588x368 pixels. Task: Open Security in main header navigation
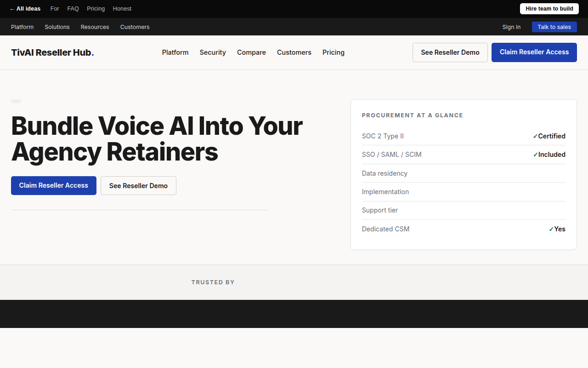[213, 52]
